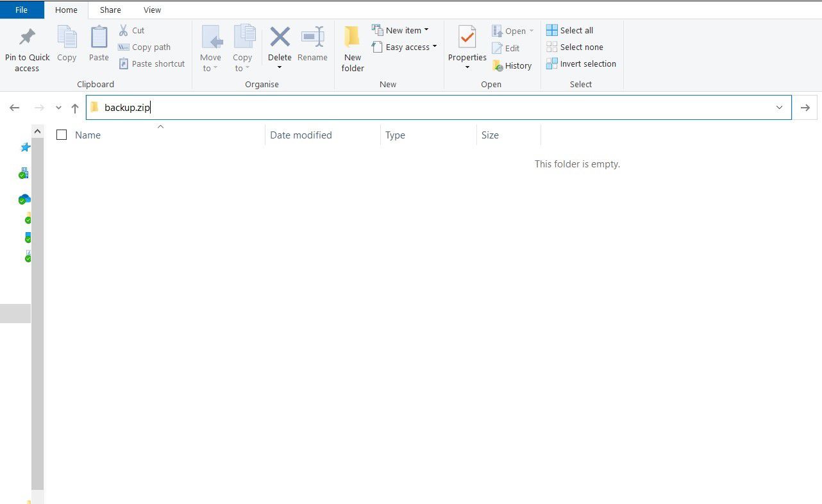This screenshot has height=504, width=822.
Task: Click Pin to Quick access icon
Action: point(27,37)
